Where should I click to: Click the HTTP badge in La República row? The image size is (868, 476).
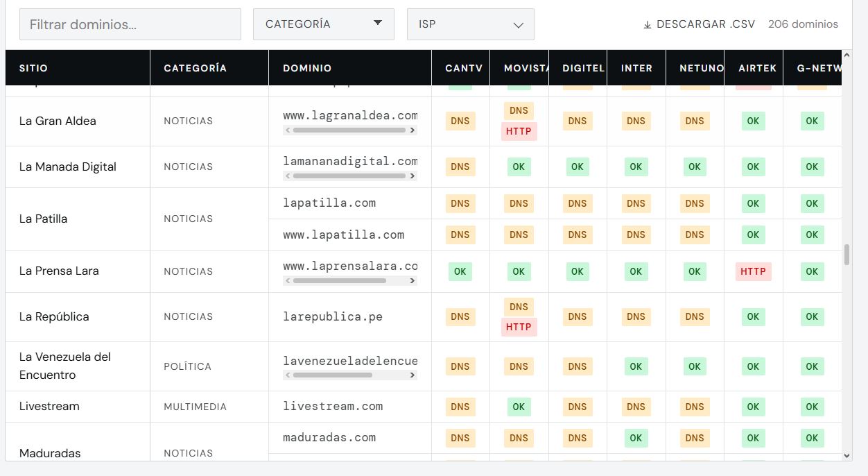519,327
